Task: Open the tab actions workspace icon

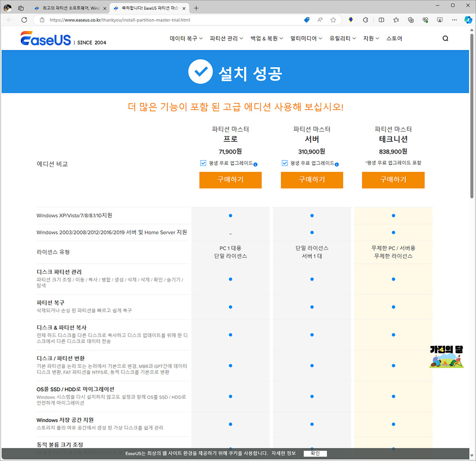Action: point(21,8)
